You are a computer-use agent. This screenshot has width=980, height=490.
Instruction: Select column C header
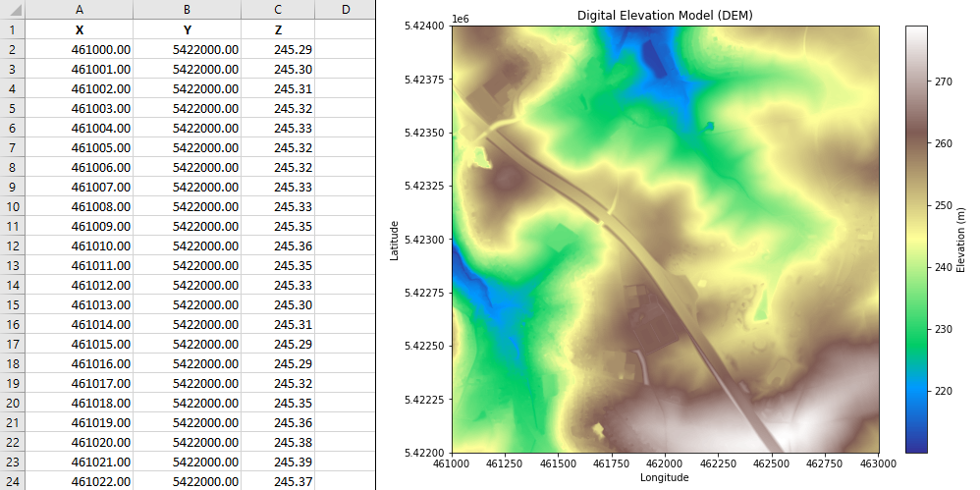click(278, 10)
